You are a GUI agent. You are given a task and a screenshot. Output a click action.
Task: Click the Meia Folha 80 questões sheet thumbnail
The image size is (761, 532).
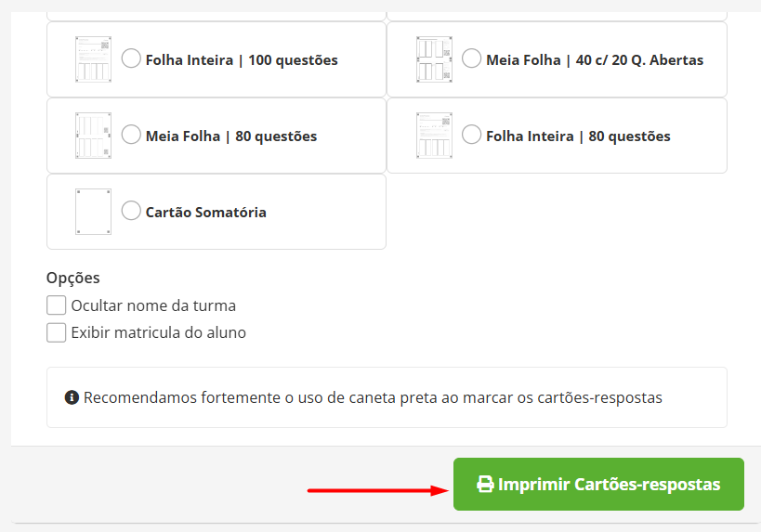pos(93,136)
